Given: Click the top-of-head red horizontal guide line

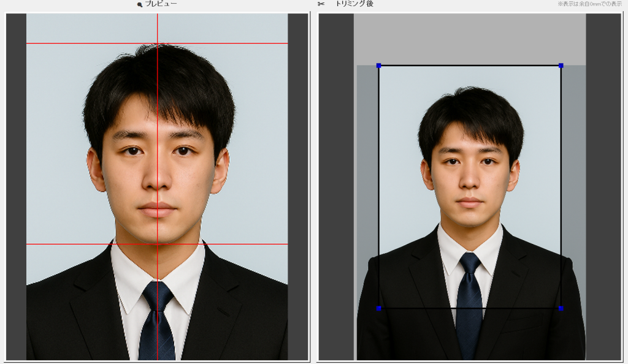Looking at the screenshot, I should point(157,43).
